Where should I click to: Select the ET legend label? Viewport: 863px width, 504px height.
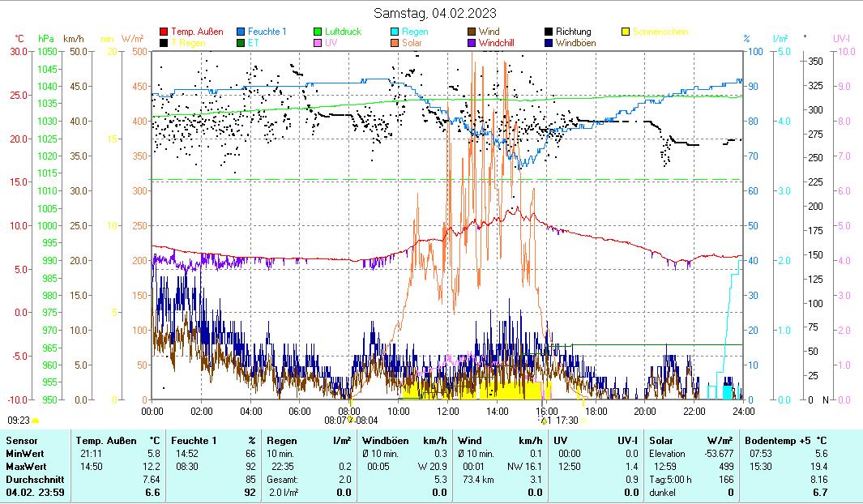(254, 42)
